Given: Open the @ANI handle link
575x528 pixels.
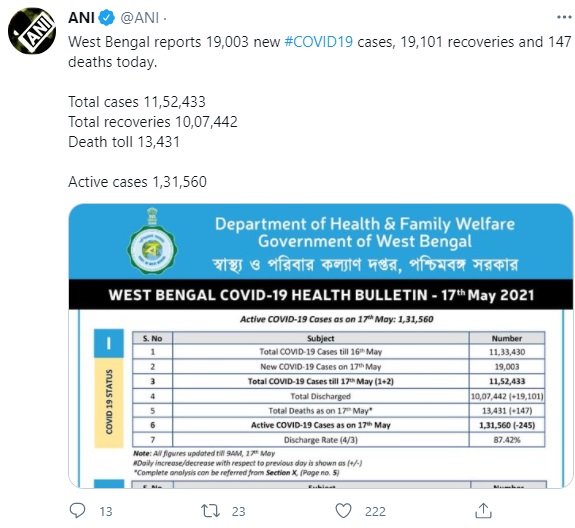Looking at the screenshot, I should 139,18.
